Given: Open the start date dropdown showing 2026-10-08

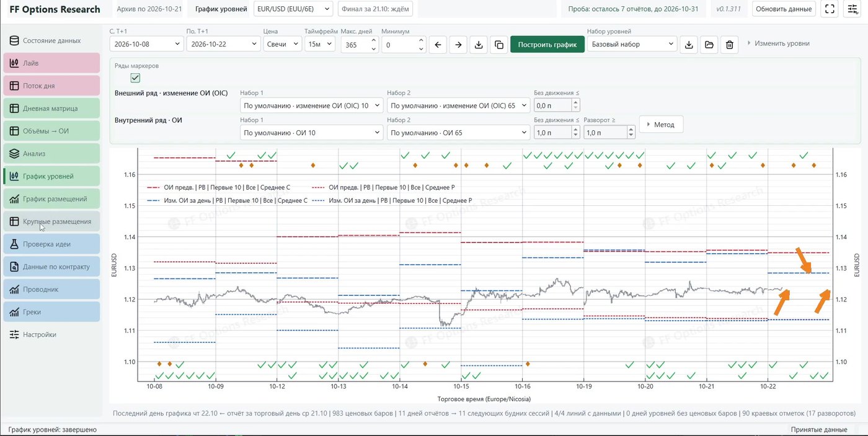Looking at the screenshot, I should (x=146, y=45).
